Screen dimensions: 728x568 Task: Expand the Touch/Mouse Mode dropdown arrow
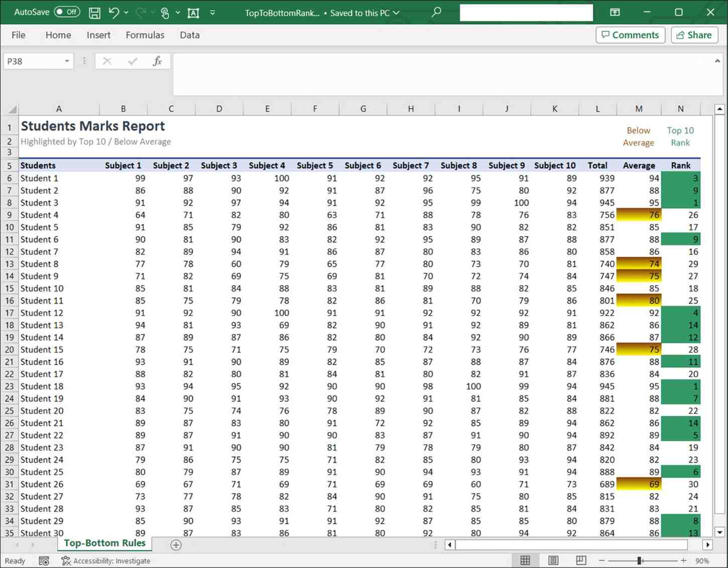pyautogui.click(x=178, y=13)
